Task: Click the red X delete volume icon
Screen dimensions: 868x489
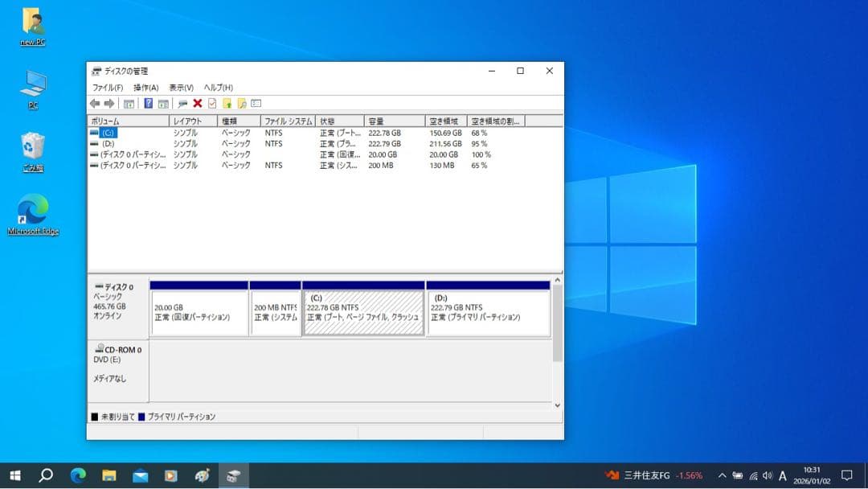Action: point(199,103)
